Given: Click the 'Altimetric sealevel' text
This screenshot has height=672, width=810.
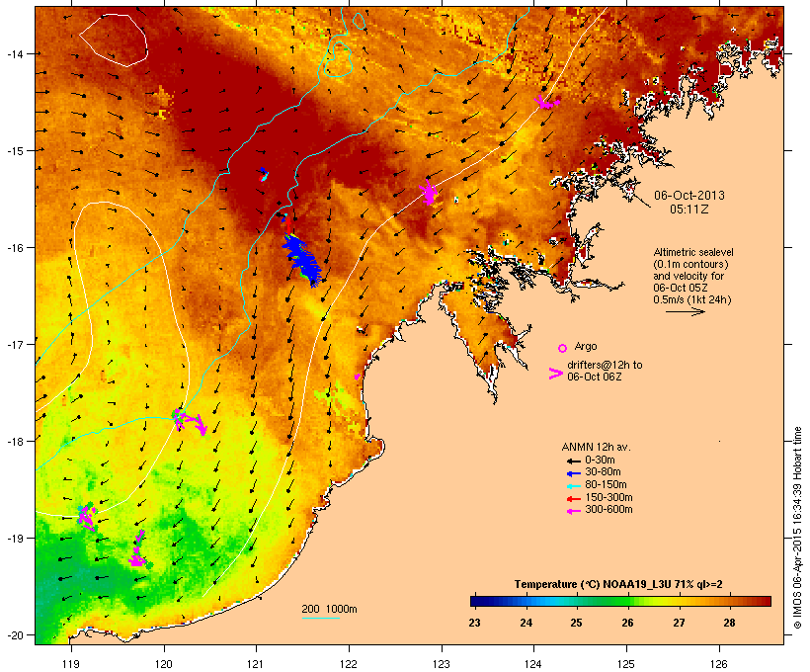Looking at the screenshot, I should [x=693, y=252].
